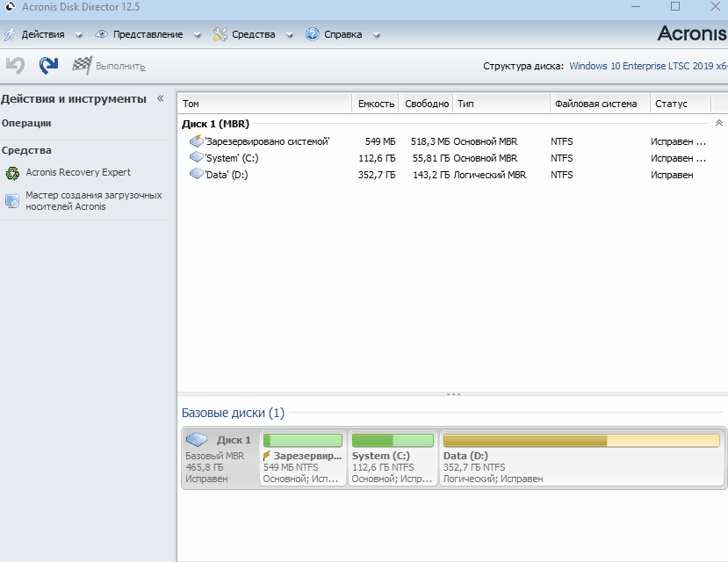Click the volume icon of 'System' (C:) row
This screenshot has width=728, height=562.
[197, 157]
